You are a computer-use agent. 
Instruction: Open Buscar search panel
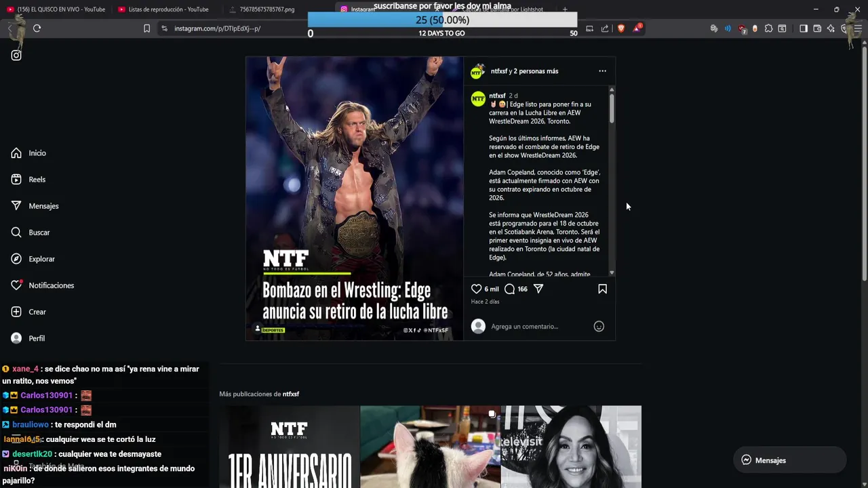coord(31,232)
